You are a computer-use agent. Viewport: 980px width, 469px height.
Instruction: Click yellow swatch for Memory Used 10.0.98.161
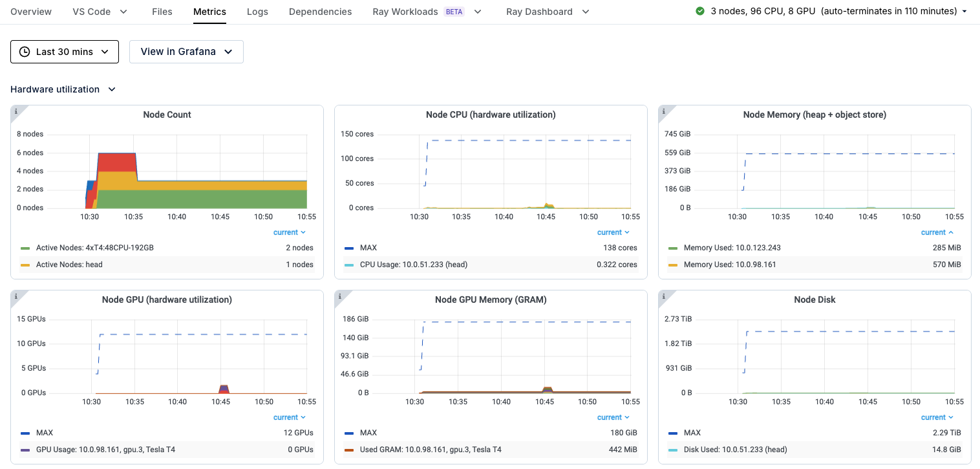(x=673, y=265)
